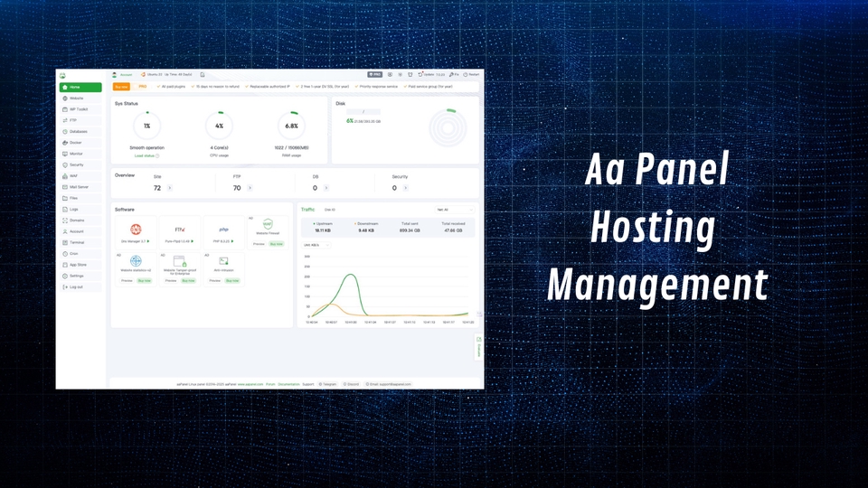Click the Fix wrench icon in header
The width and height of the screenshot is (868, 488).
[x=454, y=75]
